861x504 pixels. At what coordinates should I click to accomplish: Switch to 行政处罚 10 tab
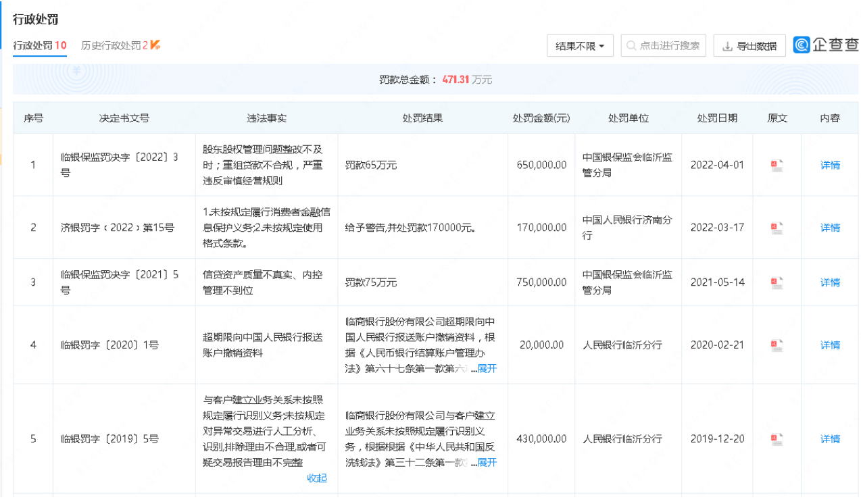click(x=39, y=45)
